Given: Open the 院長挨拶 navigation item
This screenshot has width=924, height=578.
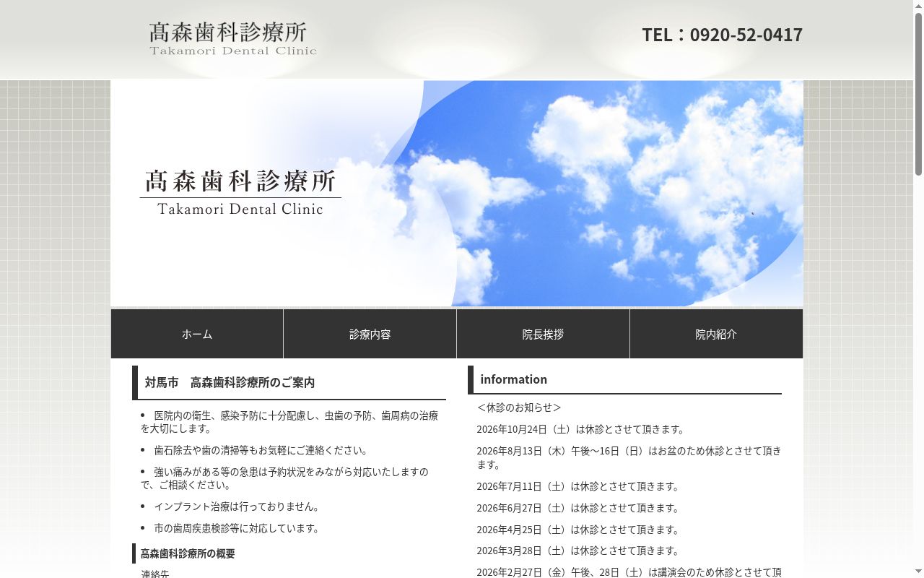Looking at the screenshot, I should (x=543, y=334).
